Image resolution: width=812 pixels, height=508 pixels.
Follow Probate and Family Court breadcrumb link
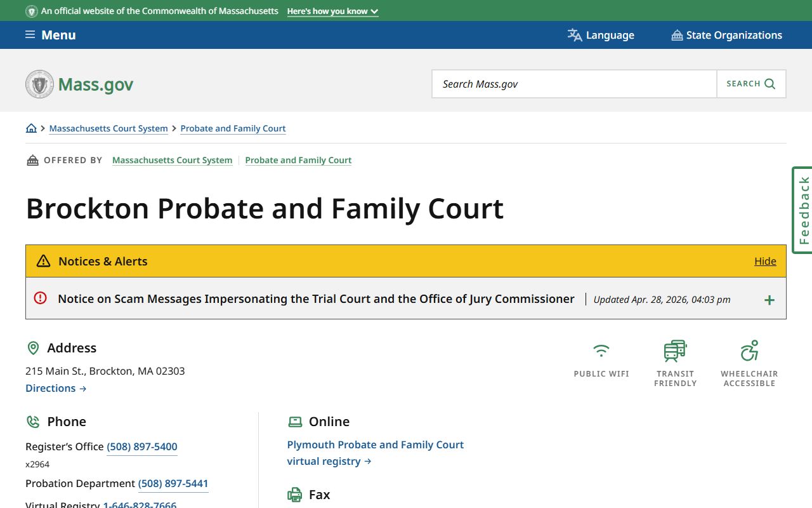233,128
